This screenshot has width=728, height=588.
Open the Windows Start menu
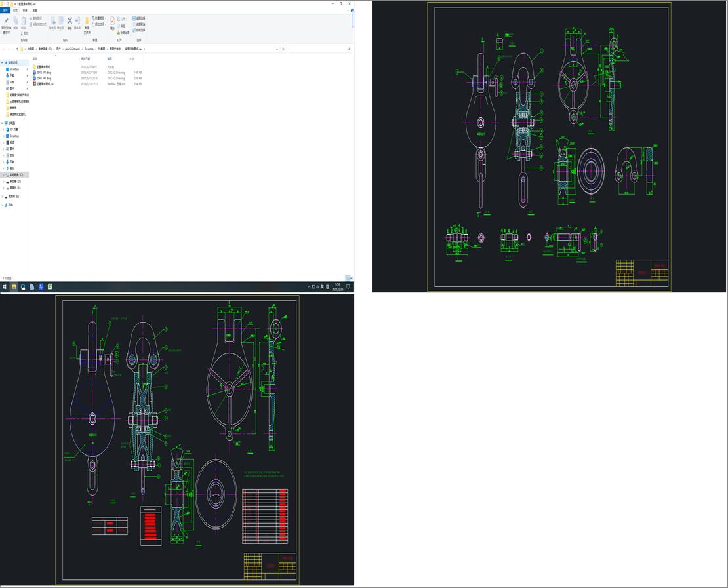coord(4,286)
